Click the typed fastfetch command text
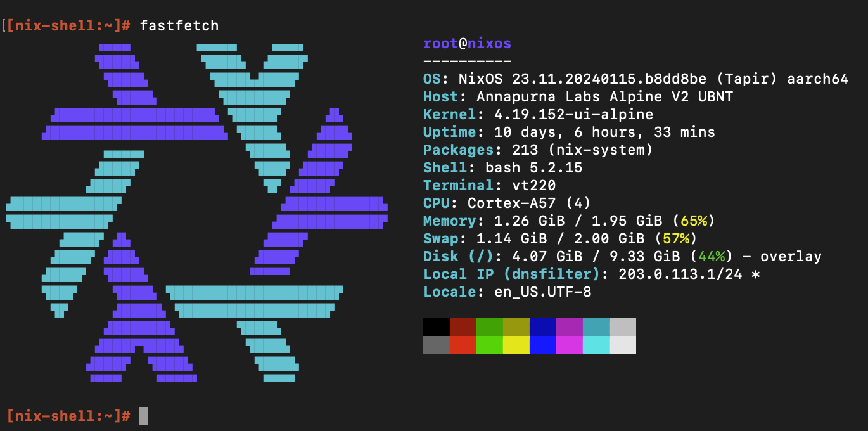The height and width of the screenshot is (431, 868). click(x=179, y=26)
